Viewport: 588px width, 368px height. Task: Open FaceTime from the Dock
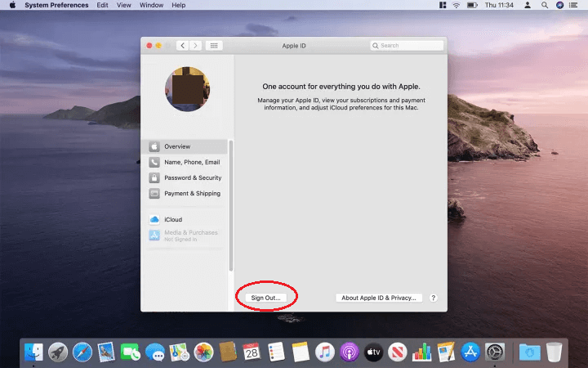(130, 352)
